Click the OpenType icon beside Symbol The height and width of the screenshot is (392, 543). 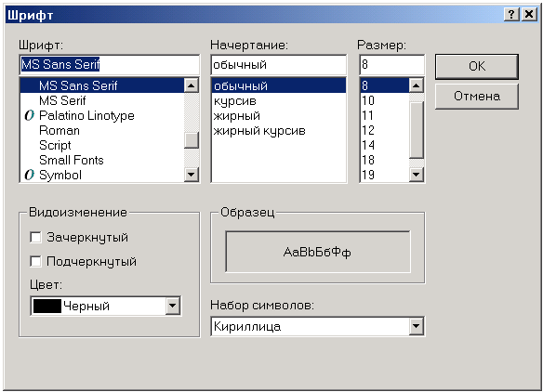(30, 175)
